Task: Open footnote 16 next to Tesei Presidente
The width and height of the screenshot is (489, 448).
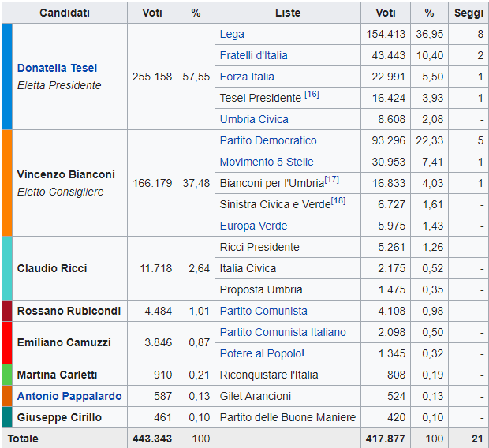Action: point(312,94)
